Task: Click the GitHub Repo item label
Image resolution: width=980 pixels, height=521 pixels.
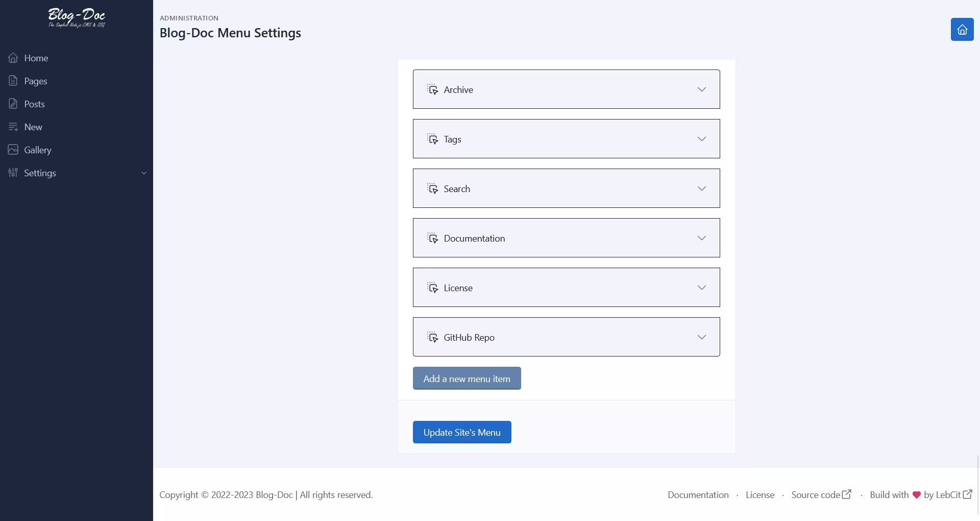Action: click(x=469, y=337)
